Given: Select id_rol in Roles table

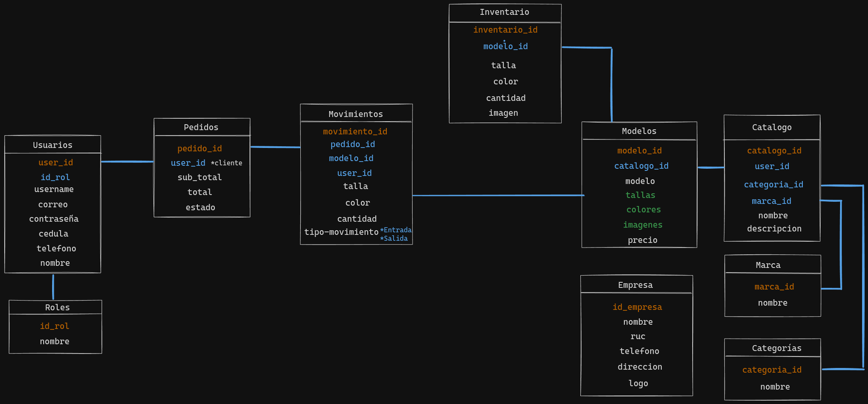Looking at the screenshot, I should click(x=55, y=326).
